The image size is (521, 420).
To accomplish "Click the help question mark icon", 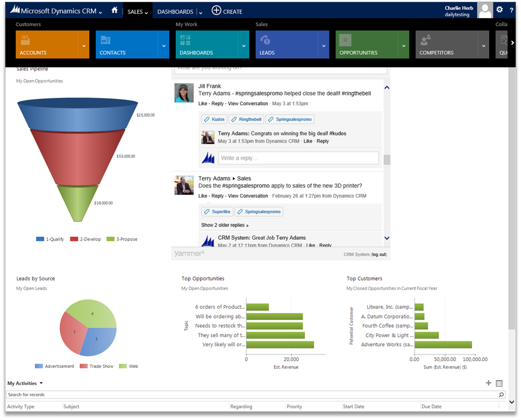I will point(511,10).
